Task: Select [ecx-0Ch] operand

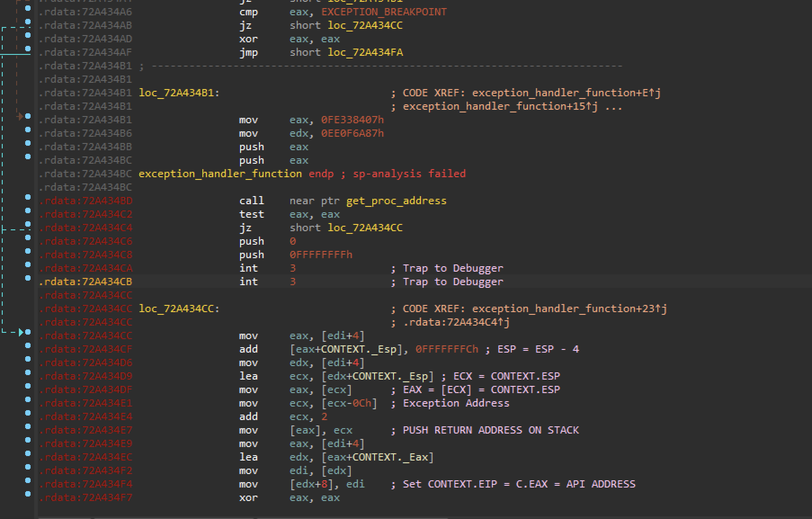Action: (x=349, y=403)
